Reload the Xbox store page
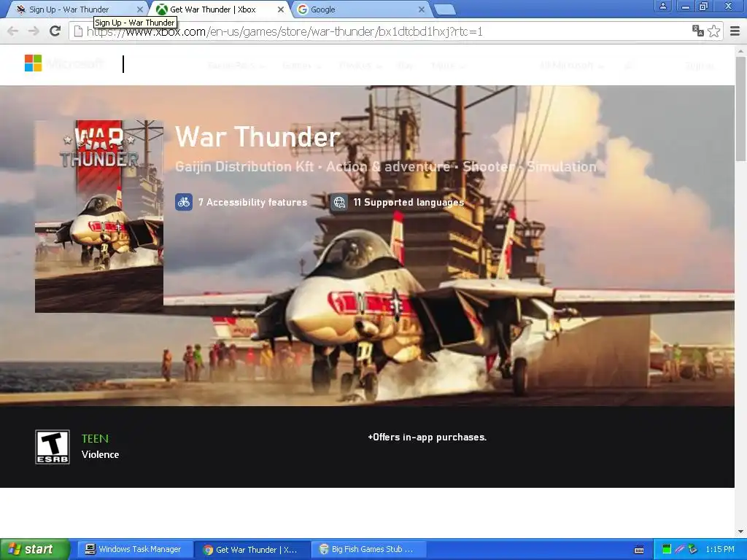The width and height of the screenshot is (747, 560). pyautogui.click(x=55, y=31)
